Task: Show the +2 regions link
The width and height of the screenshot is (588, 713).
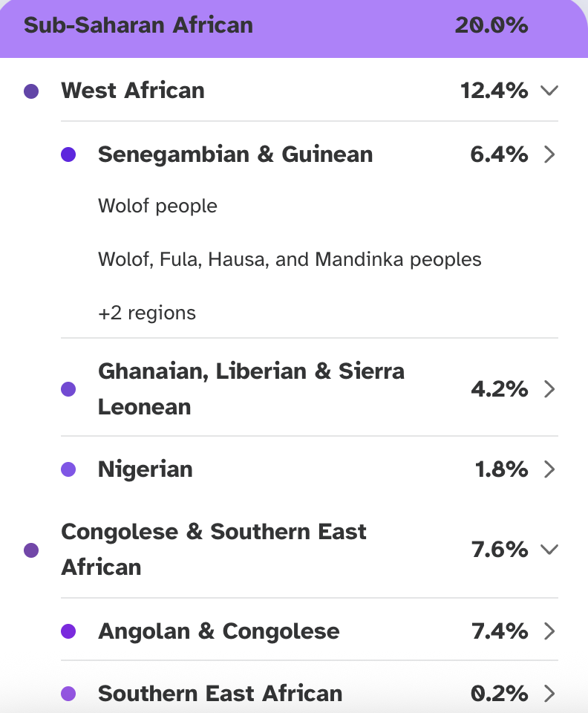Action: [147, 313]
